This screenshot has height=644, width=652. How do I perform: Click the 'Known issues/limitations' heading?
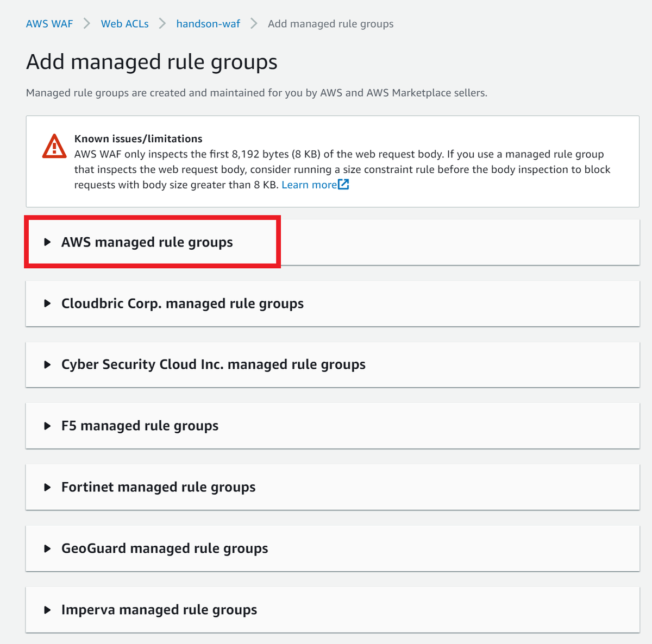point(139,138)
